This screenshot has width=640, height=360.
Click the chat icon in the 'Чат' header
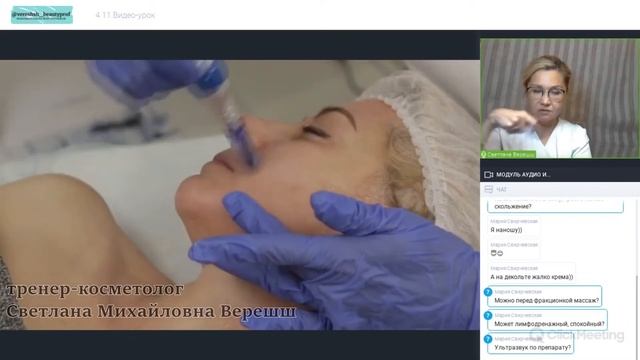[x=489, y=189]
